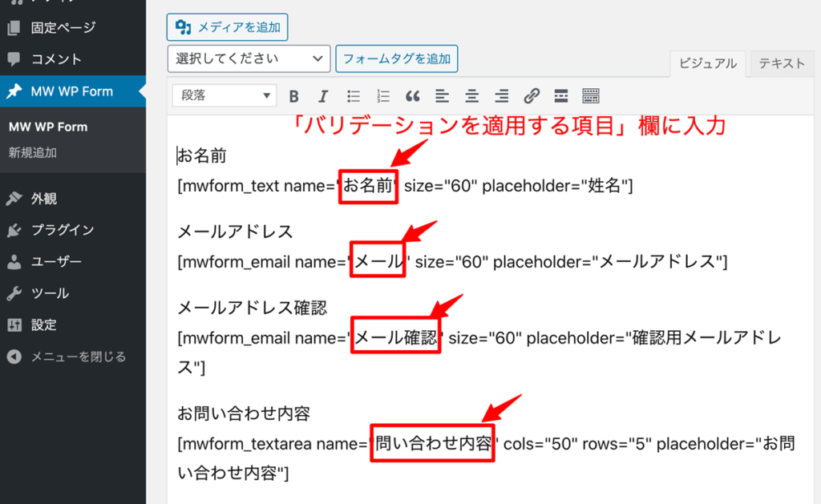Toggle the toolbar kitchen sink
This screenshot has width=821, height=504.
(591, 96)
